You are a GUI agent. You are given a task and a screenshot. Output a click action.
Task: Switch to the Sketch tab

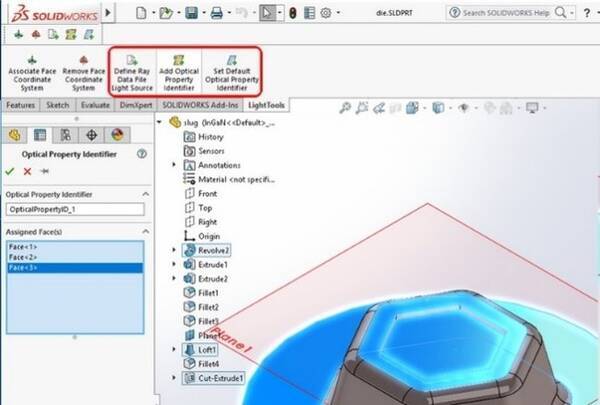pyautogui.click(x=57, y=104)
